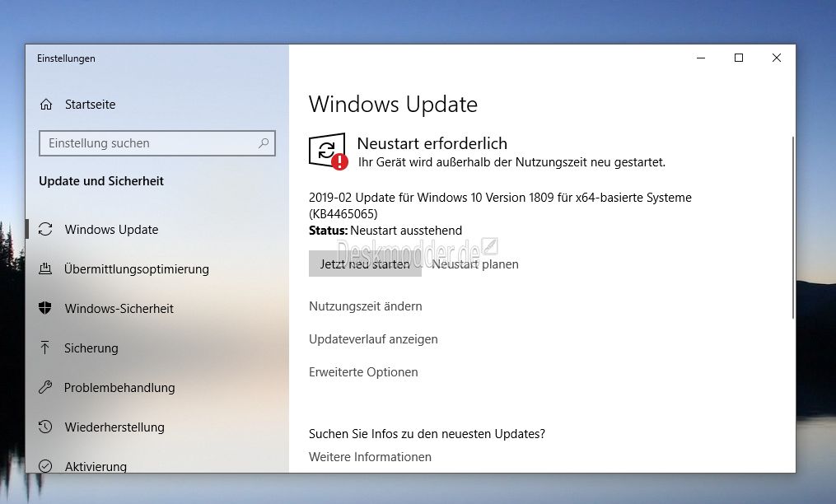Click the magnifier icon in search box

tap(264, 143)
